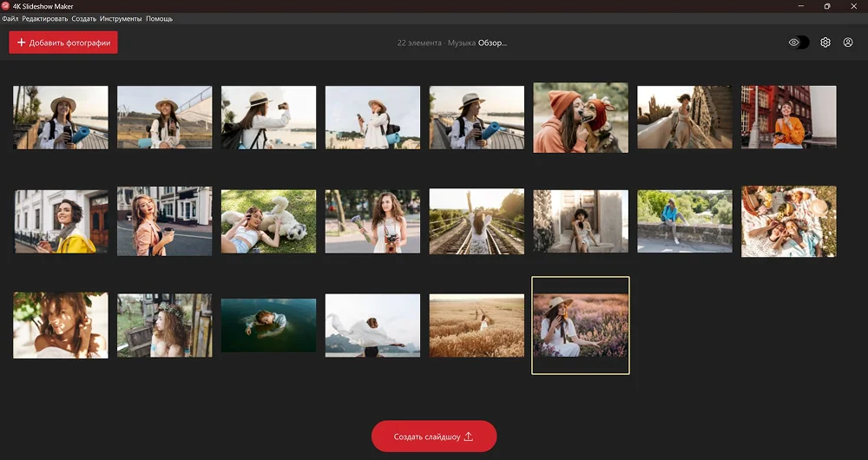Open the Редактировать menu
This screenshot has width=868, height=460.
click(44, 18)
